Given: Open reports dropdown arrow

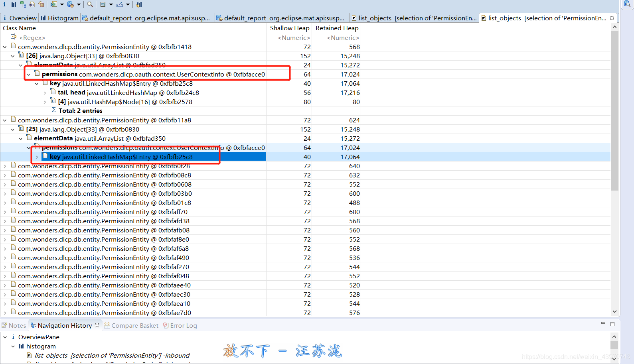Looking at the screenshot, I should pyautogui.click(x=62, y=4).
